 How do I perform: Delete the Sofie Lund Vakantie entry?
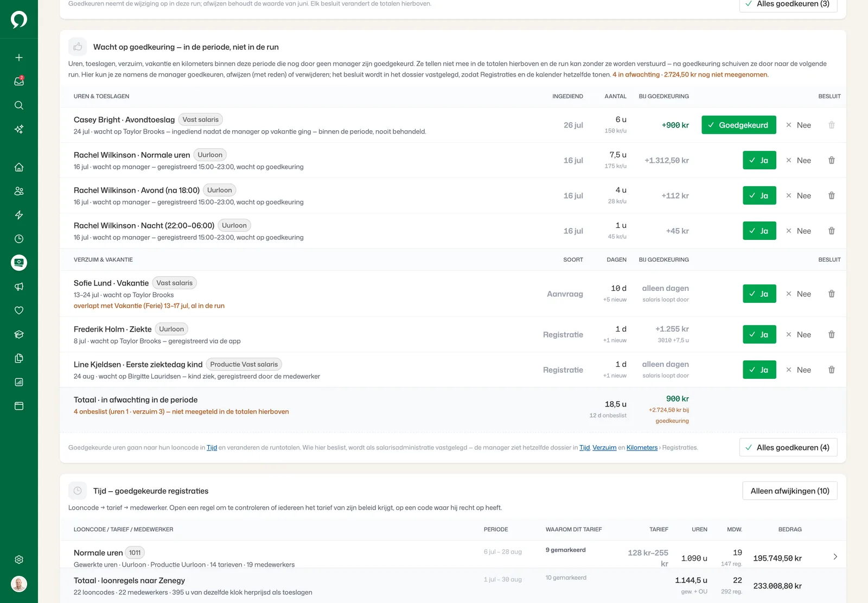pyautogui.click(x=832, y=294)
